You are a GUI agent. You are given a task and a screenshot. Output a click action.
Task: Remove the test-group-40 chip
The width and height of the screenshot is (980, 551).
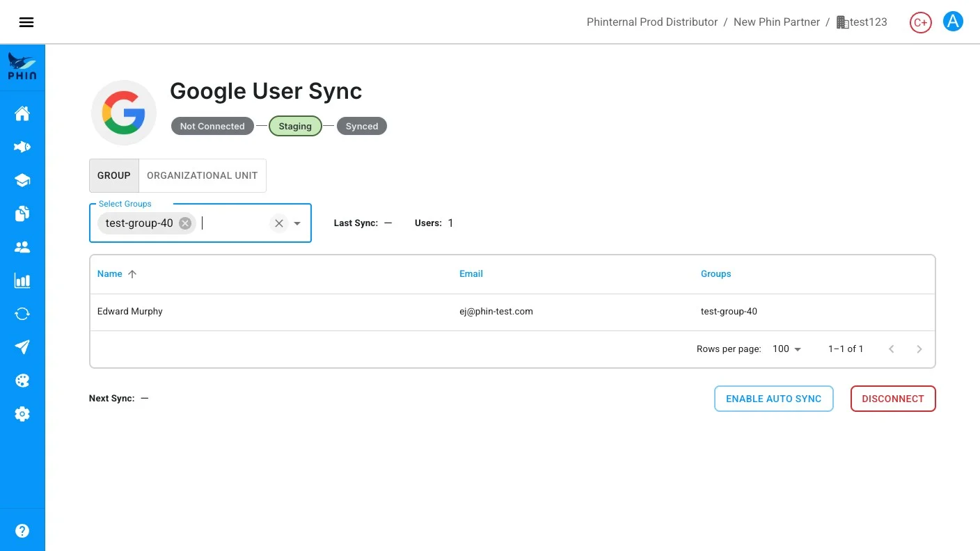[x=185, y=223]
